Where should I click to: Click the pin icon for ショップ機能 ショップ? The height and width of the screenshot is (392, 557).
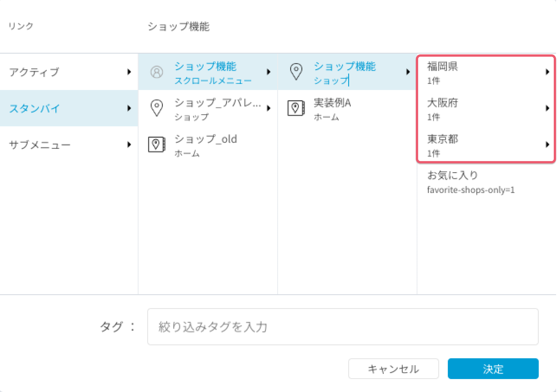296,72
